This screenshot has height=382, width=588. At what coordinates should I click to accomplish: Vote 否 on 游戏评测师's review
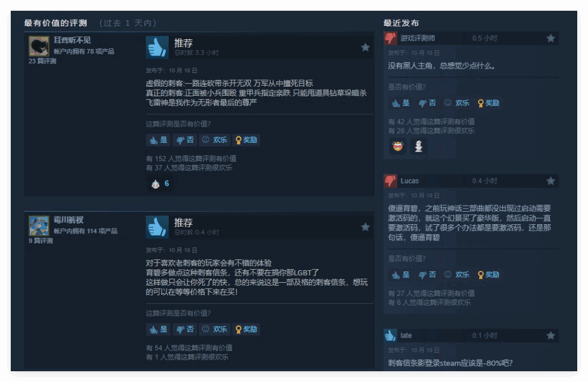point(427,103)
